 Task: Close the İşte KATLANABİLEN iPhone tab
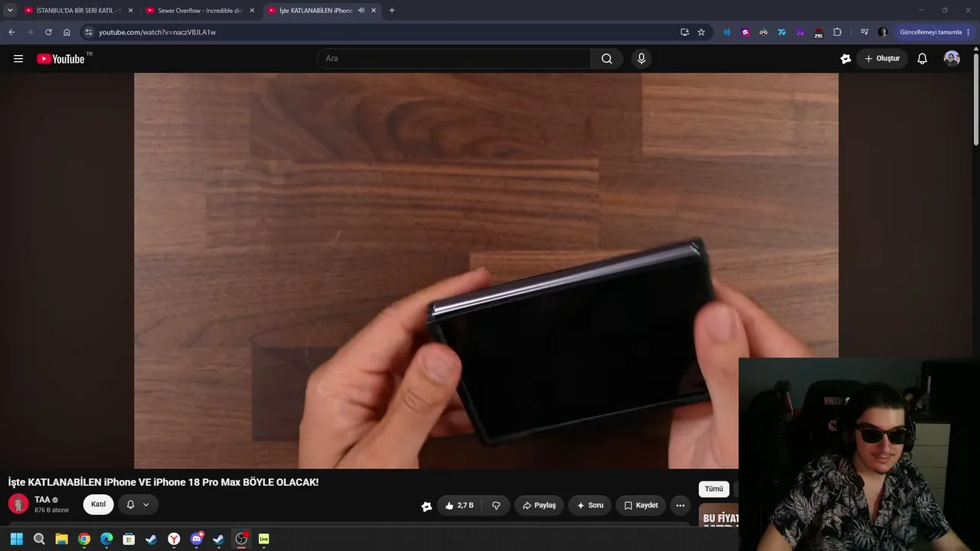coord(374,11)
